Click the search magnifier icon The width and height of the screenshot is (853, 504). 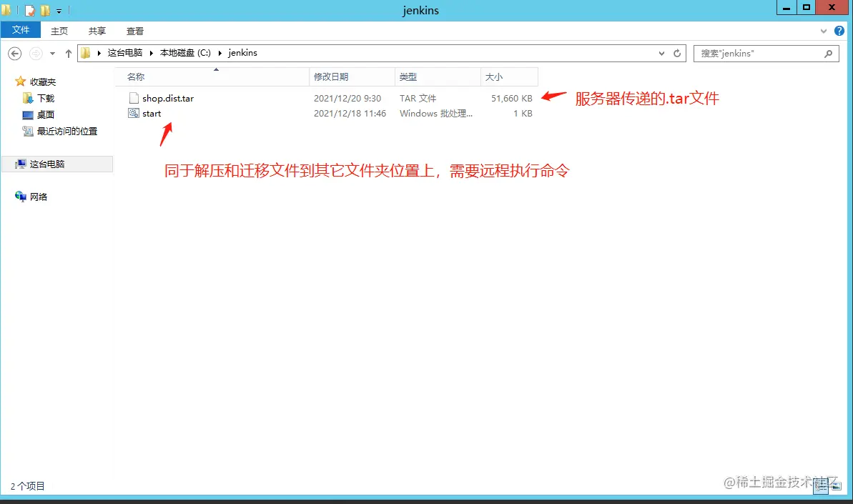pyautogui.click(x=828, y=54)
